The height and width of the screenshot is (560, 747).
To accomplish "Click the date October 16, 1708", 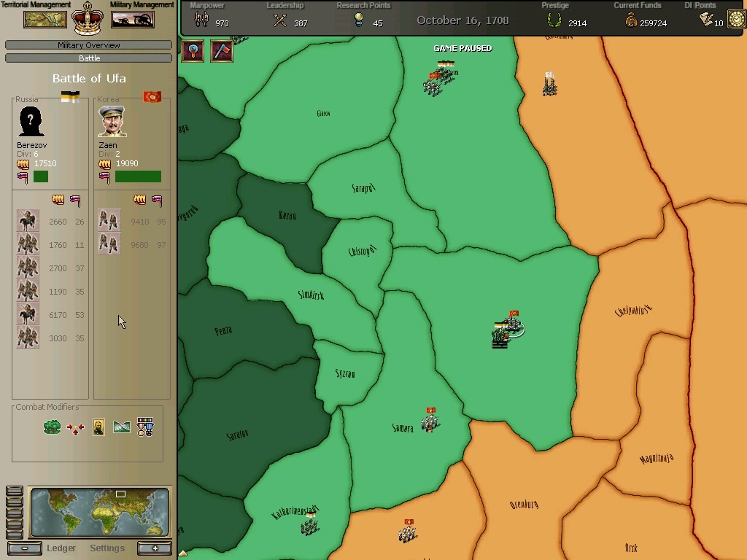I will [x=462, y=20].
